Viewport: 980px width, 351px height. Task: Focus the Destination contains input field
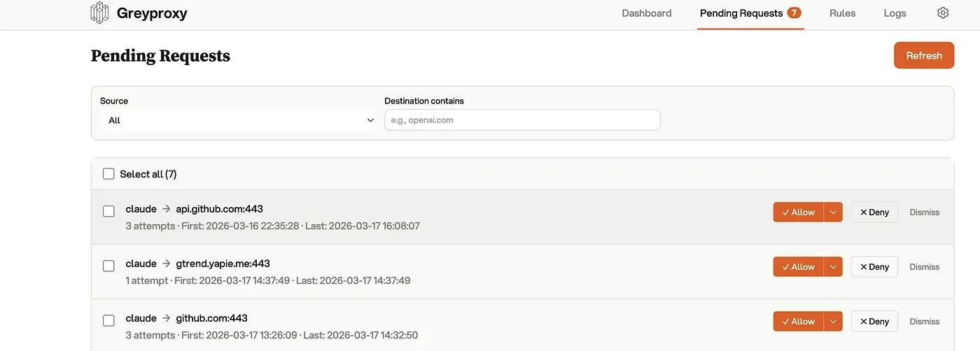click(x=522, y=120)
